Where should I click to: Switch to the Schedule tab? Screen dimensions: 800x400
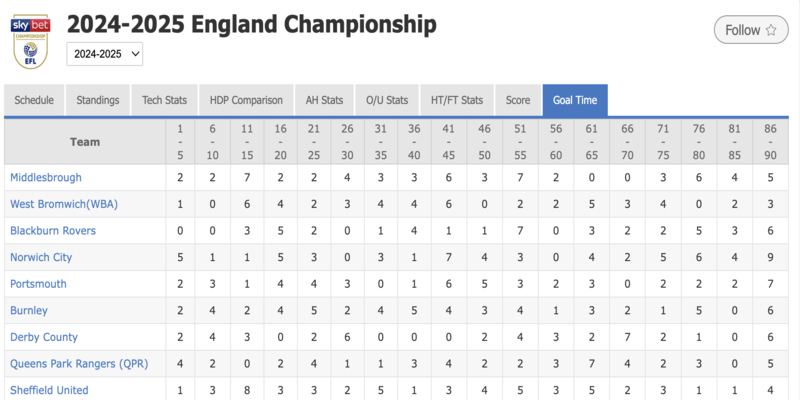pos(34,100)
